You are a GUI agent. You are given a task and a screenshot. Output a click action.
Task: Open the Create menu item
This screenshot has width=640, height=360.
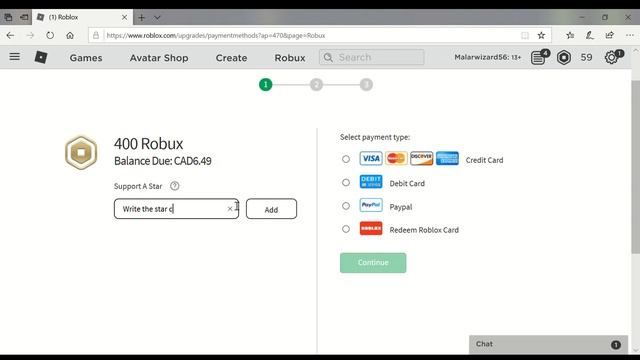231,58
